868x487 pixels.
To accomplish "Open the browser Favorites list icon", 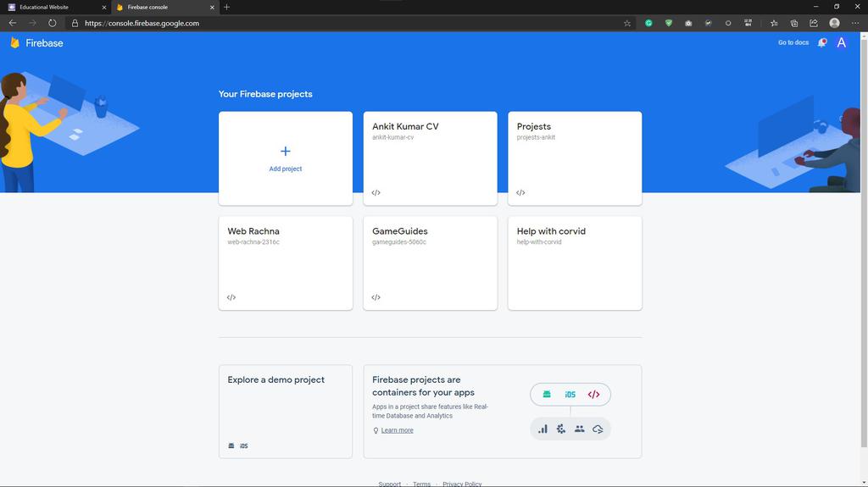I will pos(774,23).
